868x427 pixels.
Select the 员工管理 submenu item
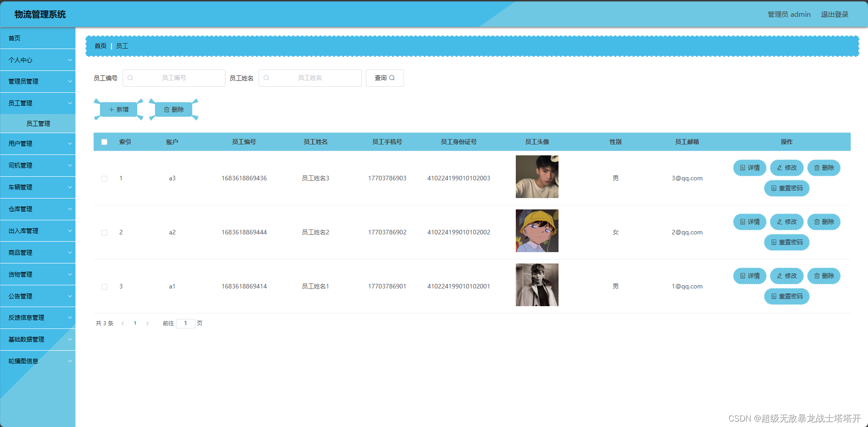tap(38, 124)
